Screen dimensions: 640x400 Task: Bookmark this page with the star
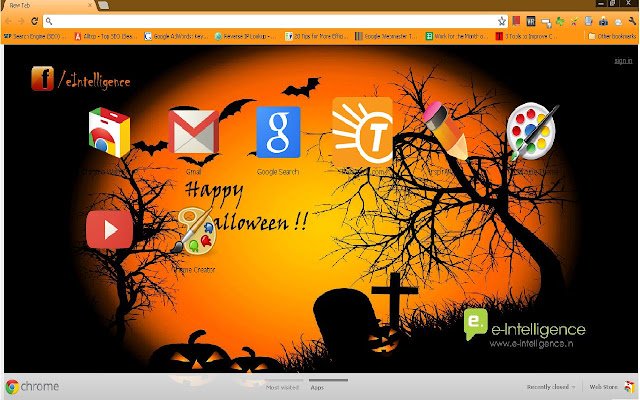(502, 21)
